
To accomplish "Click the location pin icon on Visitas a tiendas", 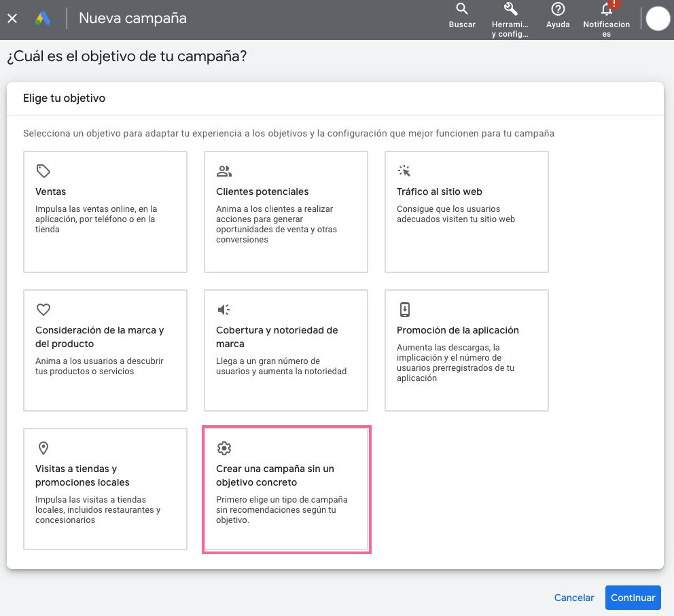I will (43, 448).
